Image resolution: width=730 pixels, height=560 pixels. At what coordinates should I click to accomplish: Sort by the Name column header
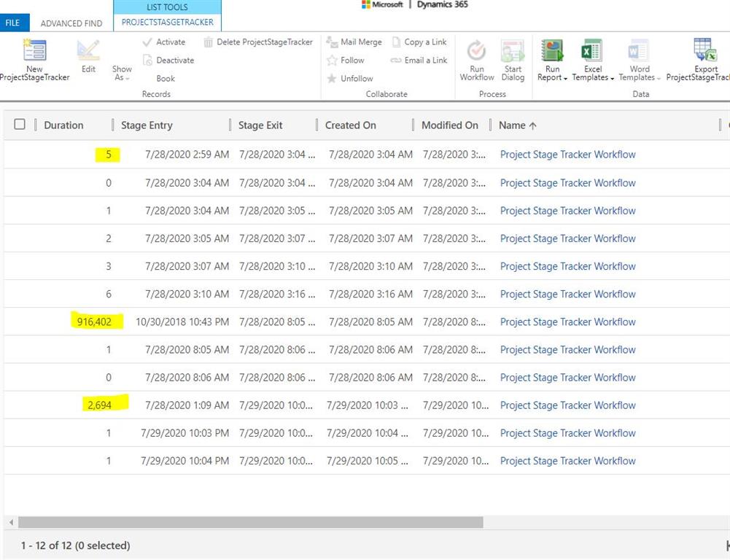(x=512, y=125)
